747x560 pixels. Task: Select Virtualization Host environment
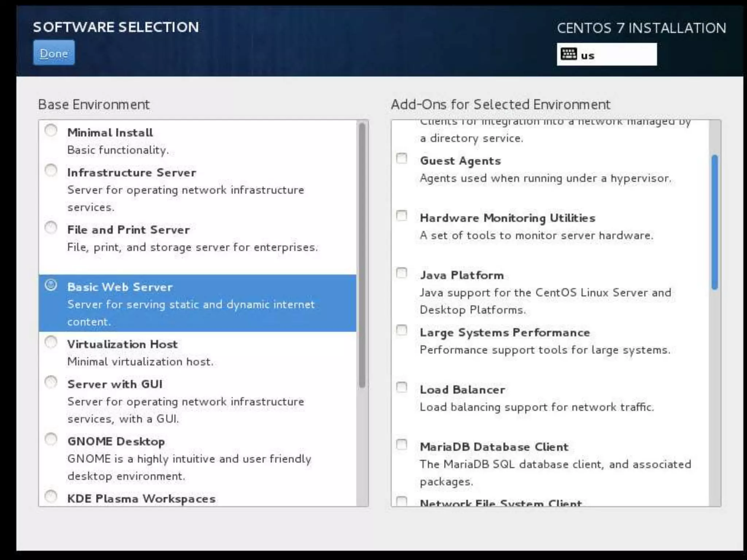51,342
